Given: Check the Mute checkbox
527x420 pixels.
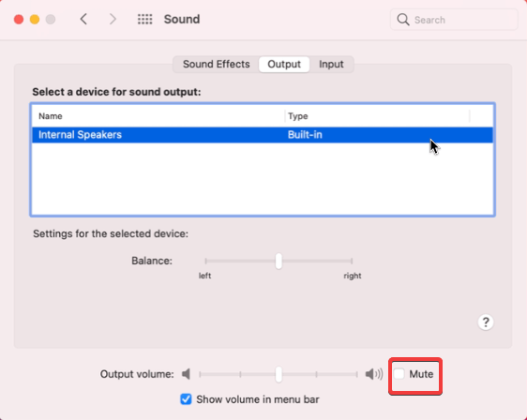Looking at the screenshot, I should click(x=399, y=374).
